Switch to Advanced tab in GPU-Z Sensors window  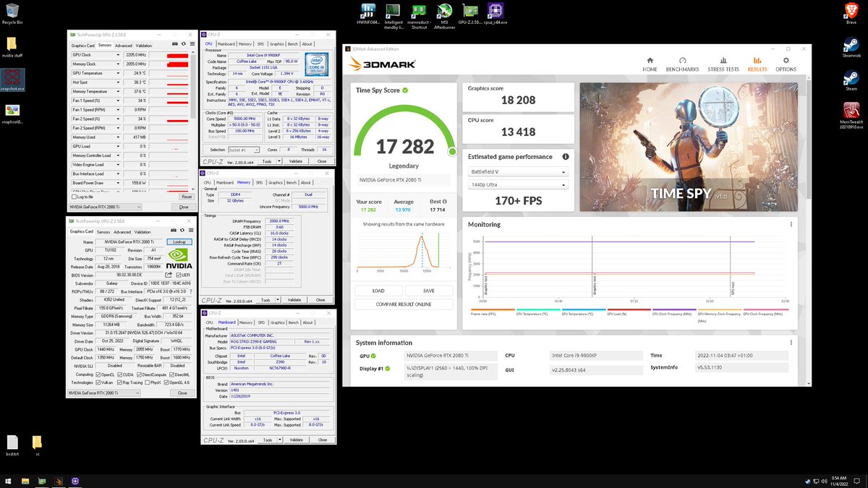pyautogui.click(x=123, y=46)
